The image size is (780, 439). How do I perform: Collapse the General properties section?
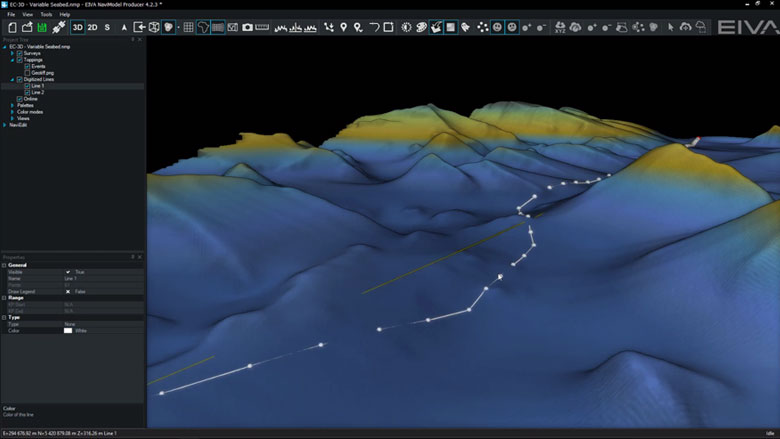[4, 265]
